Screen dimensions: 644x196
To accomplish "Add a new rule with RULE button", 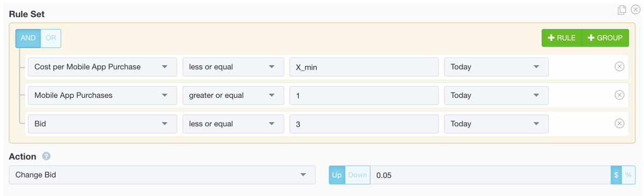I will [562, 38].
